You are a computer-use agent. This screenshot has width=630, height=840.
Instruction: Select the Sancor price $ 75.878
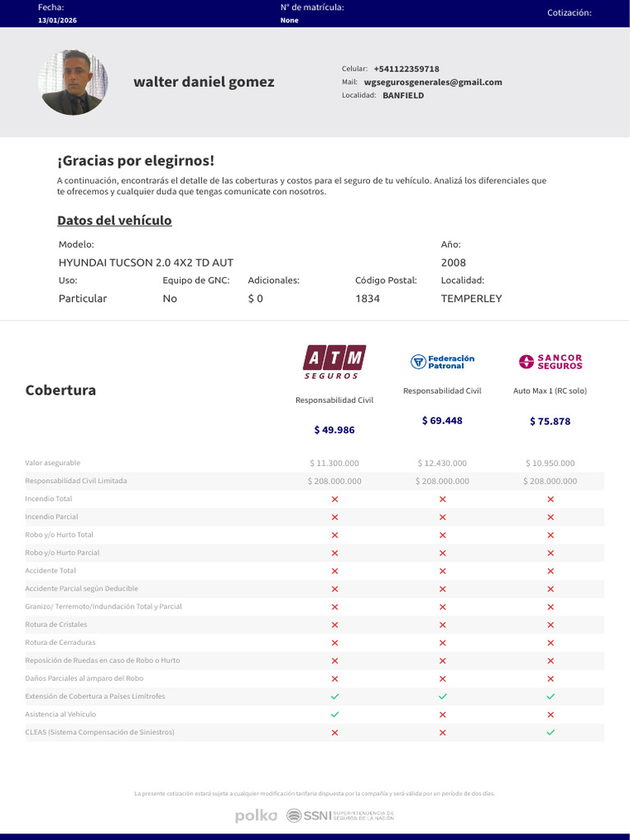click(x=550, y=422)
